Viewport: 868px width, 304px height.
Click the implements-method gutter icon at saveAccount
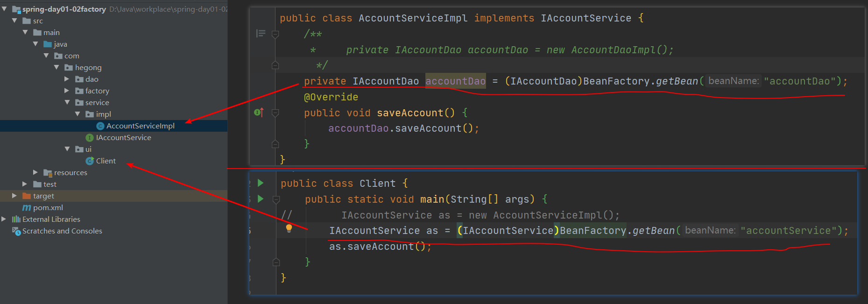click(259, 113)
